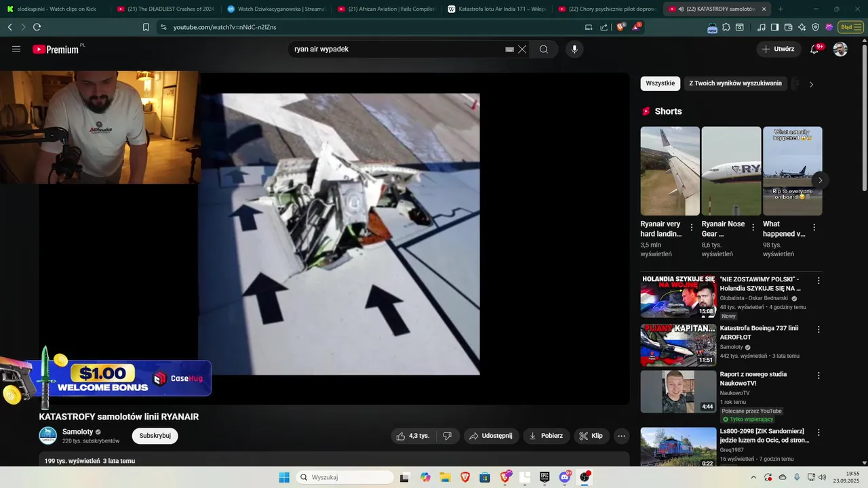Subscribe with the Subskrybuj button
This screenshot has width=868, height=488.
155,436
